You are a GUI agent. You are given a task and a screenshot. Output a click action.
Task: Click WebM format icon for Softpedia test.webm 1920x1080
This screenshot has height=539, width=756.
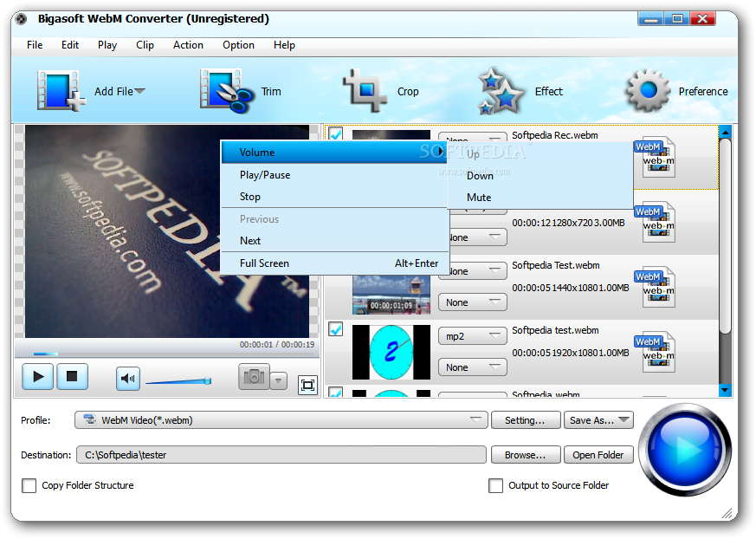pyautogui.click(x=656, y=352)
